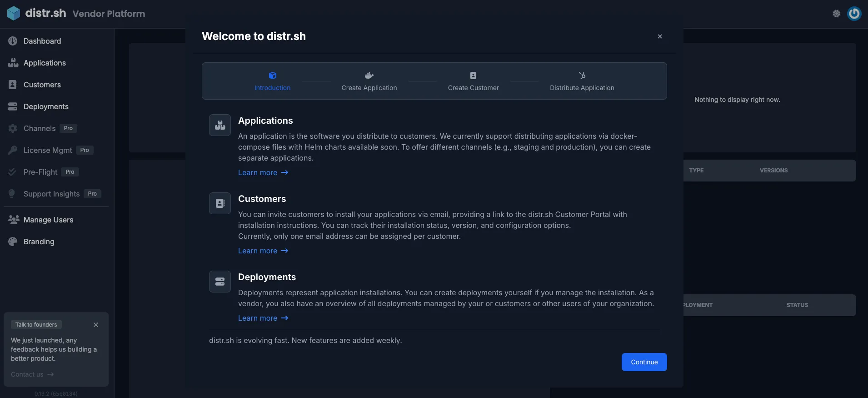Click the TYPE column header
Viewport: 868px width, 398px height.
click(x=696, y=171)
